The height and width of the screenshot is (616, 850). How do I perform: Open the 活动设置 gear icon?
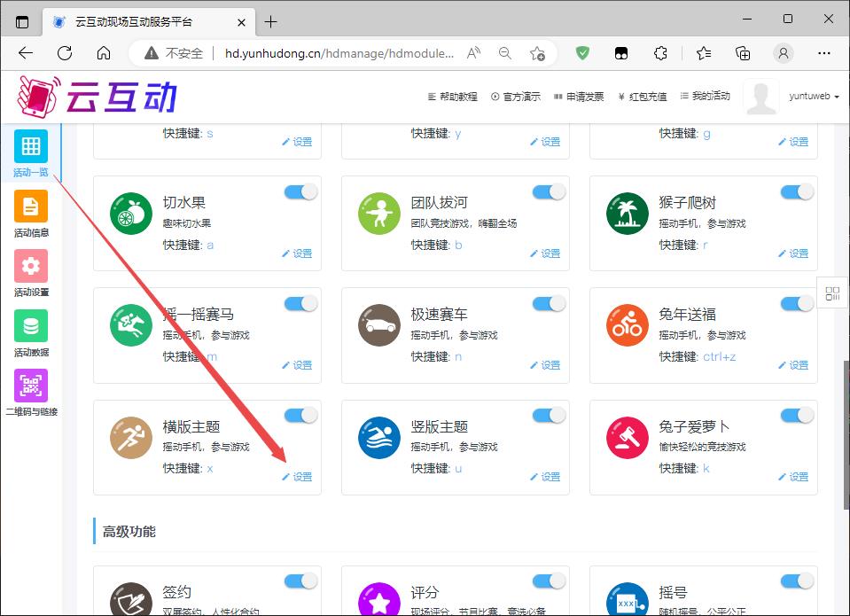(31, 266)
